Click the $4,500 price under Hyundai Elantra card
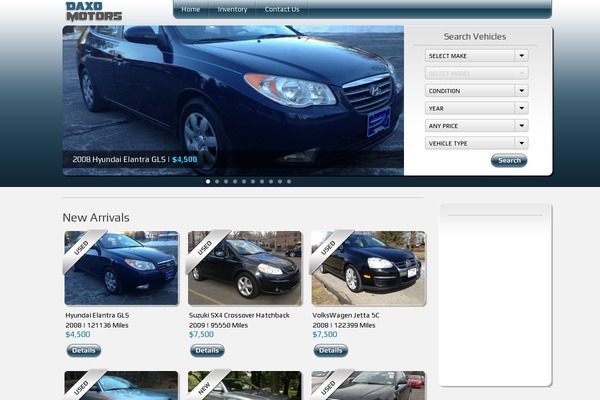600x400 pixels. pyautogui.click(x=78, y=335)
